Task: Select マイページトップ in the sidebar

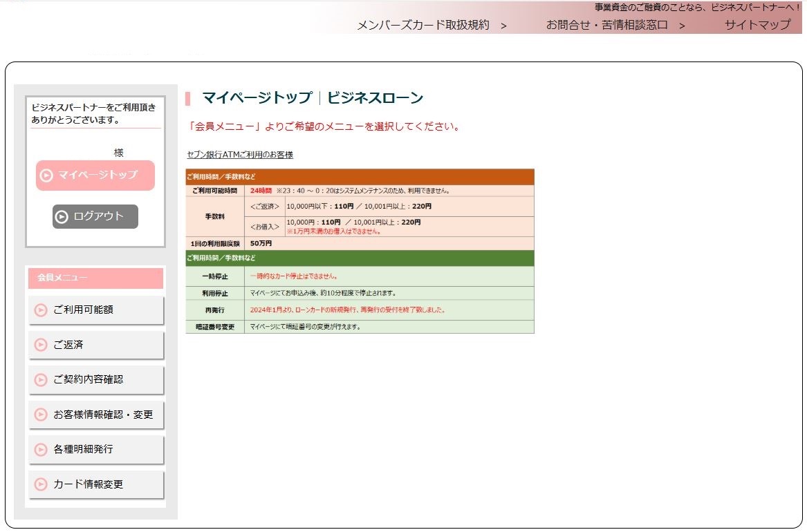Action: click(95, 175)
